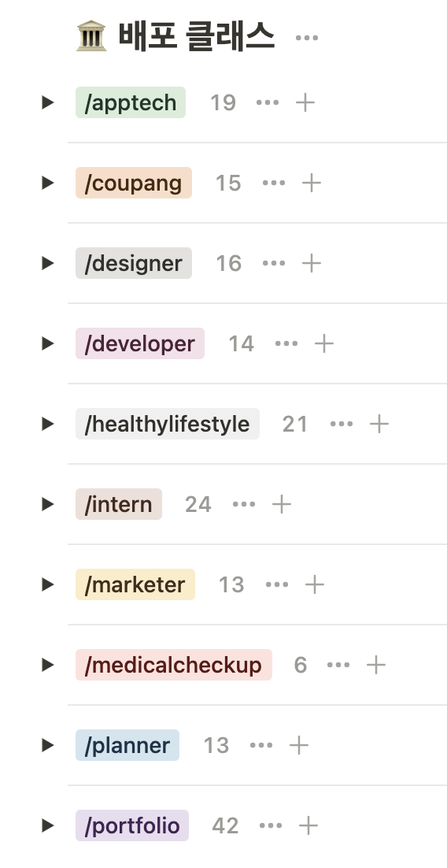Click the /intern tag label
The image size is (447, 868).
pyautogui.click(x=119, y=504)
